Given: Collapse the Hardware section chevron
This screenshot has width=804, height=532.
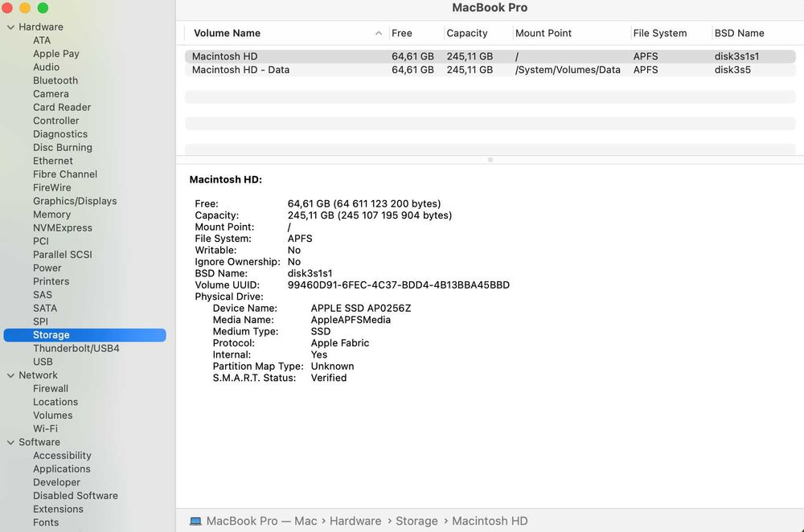Looking at the screenshot, I should coord(10,27).
